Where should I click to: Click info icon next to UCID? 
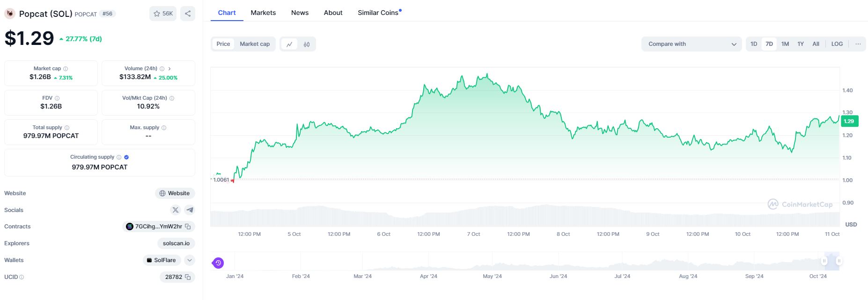(22, 277)
